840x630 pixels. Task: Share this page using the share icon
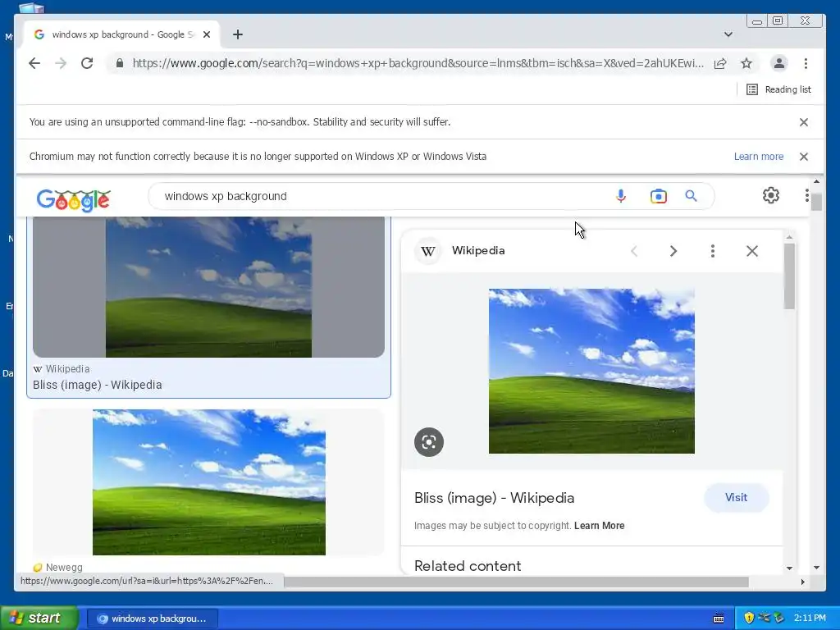[x=720, y=63]
